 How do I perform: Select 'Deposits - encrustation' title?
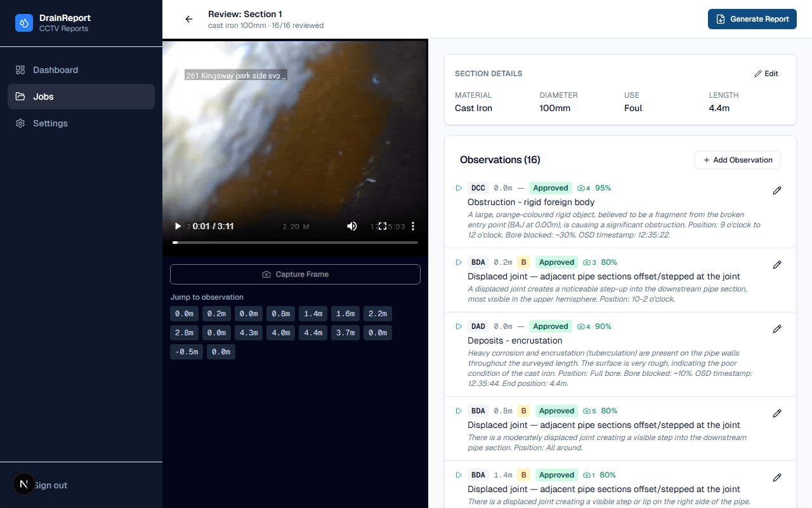coord(515,340)
